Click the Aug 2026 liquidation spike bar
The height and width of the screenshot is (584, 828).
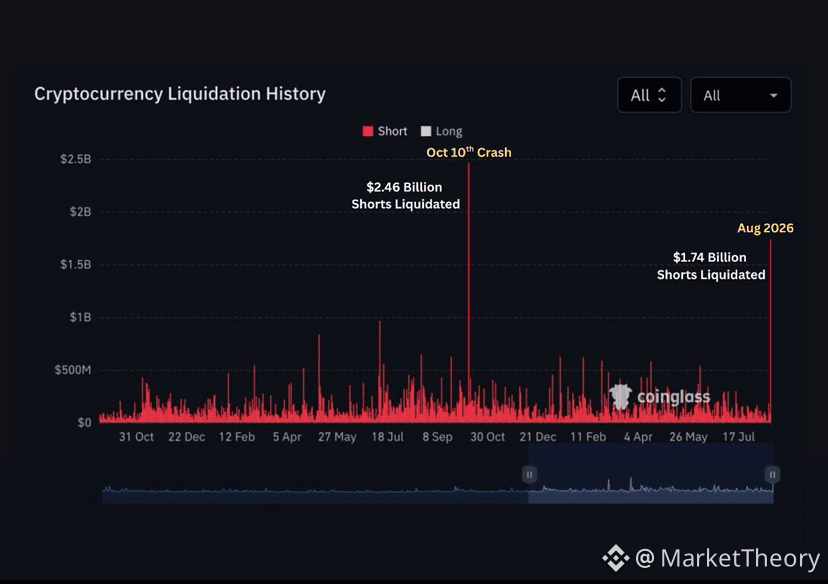[770, 331]
